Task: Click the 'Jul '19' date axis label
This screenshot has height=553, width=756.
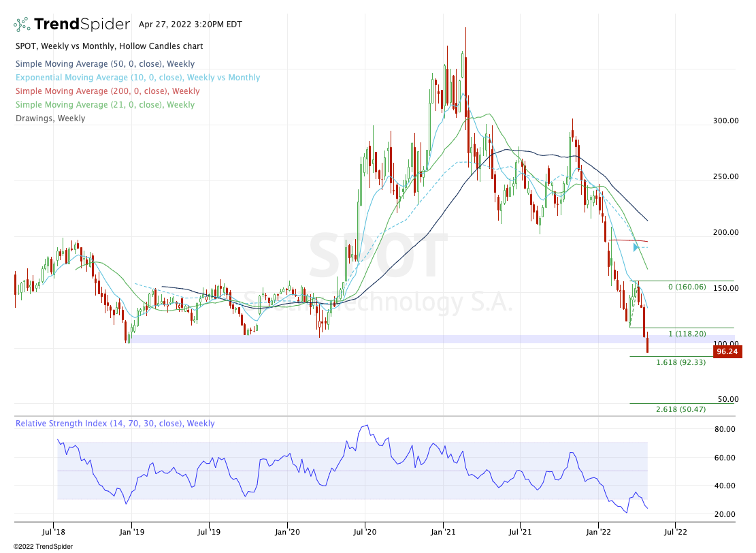Action: [210, 532]
